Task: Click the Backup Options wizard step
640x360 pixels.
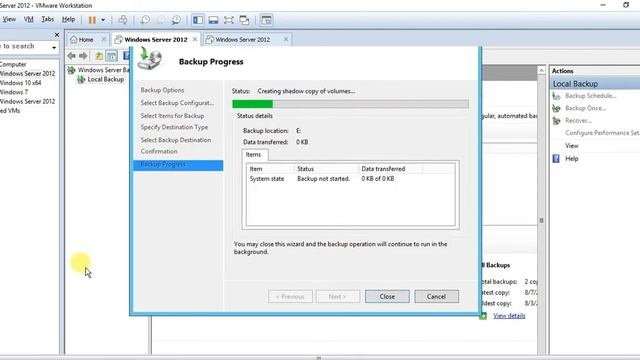Action: 162,90
